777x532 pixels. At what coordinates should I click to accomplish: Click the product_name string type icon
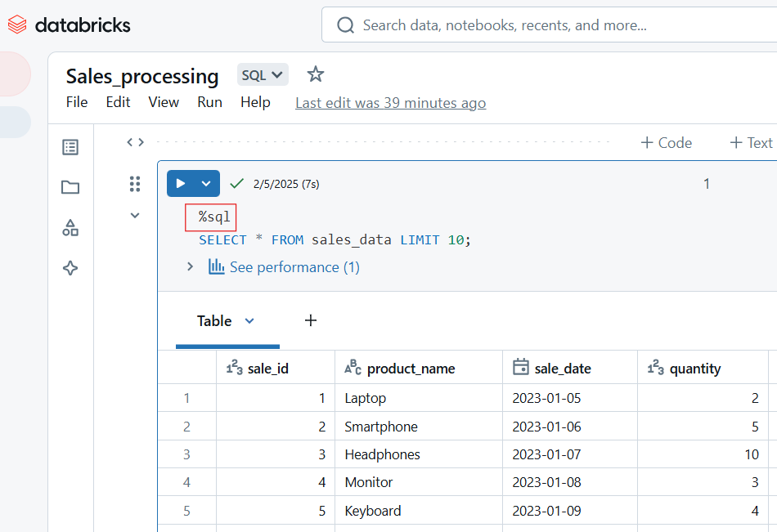pos(353,368)
